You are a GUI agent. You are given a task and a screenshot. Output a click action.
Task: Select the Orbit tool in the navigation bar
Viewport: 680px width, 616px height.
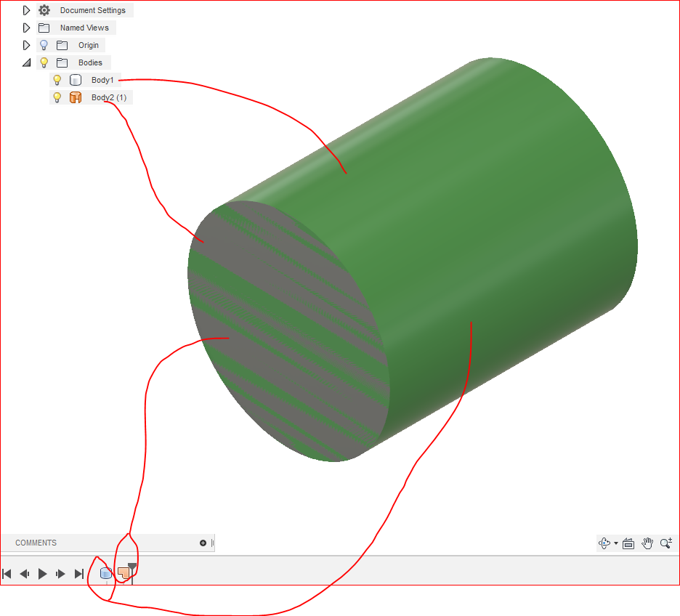(x=603, y=543)
